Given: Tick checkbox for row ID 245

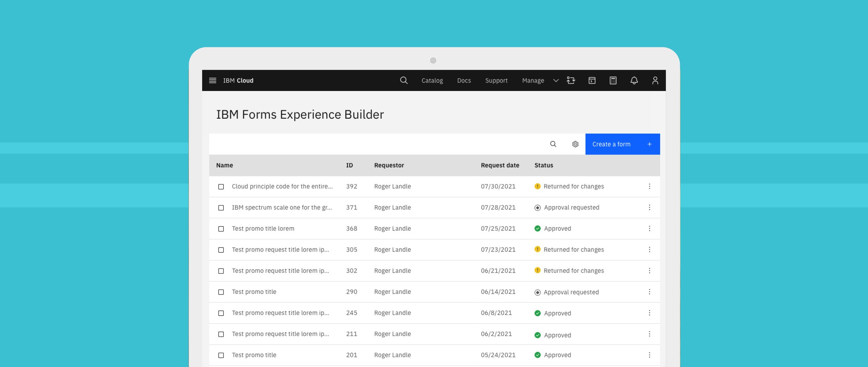Looking at the screenshot, I should tap(221, 313).
